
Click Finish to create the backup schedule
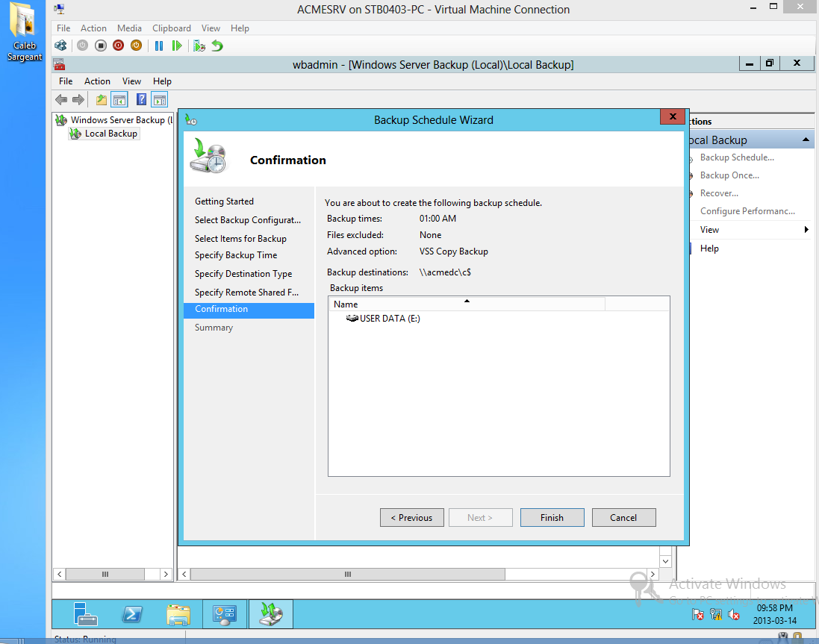pos(552,518)
